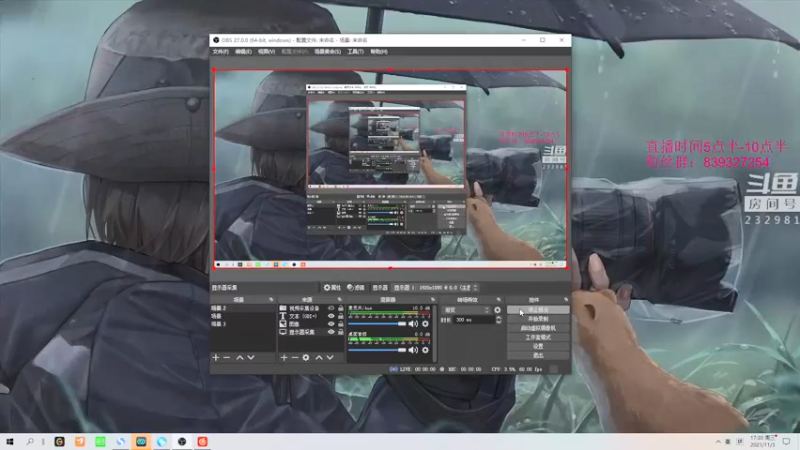Click 开始录制 start recording button
This screenshot has height=450, width=800.
[538, 319]
